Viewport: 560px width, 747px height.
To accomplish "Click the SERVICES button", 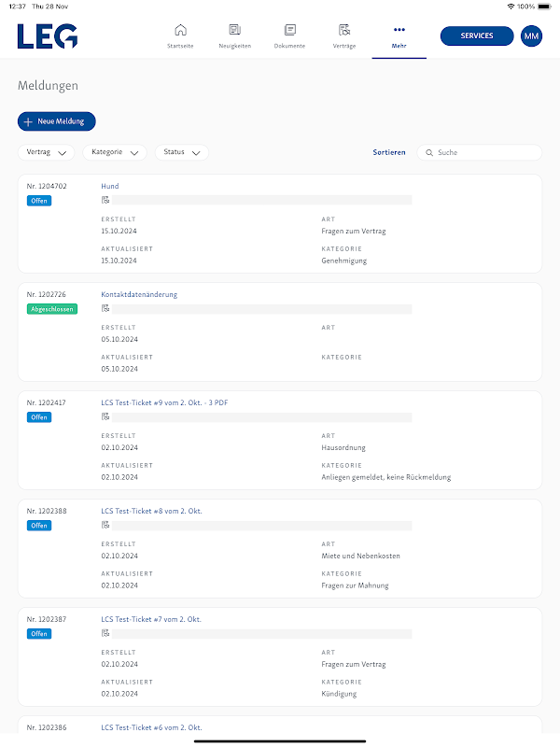I will point(477,36).
